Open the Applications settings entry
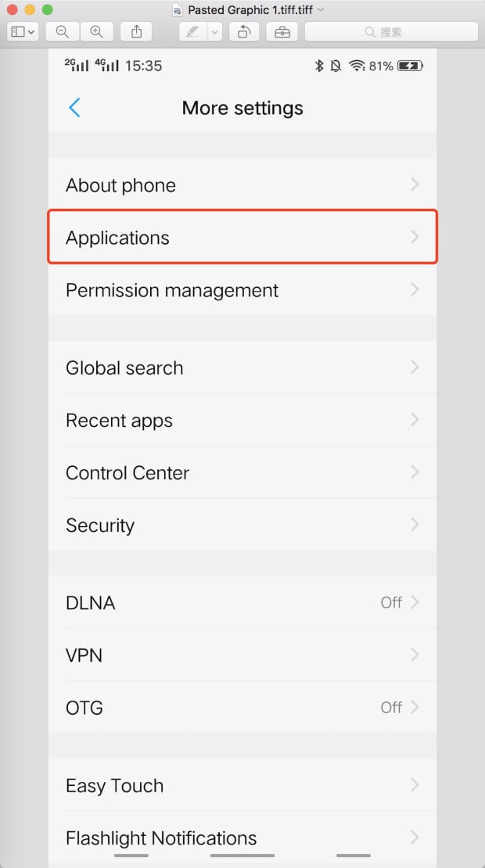The height and width of the screenshot is (868, 485). click(242, 238)
